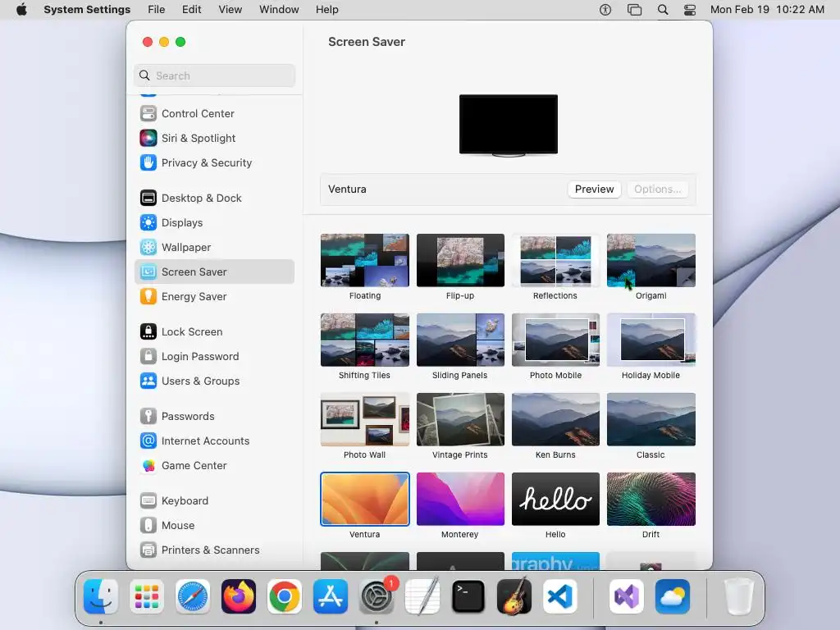This screenshot has width=840, height=630.
Task: Open App Store from the Dock
Action: point(331,597)
